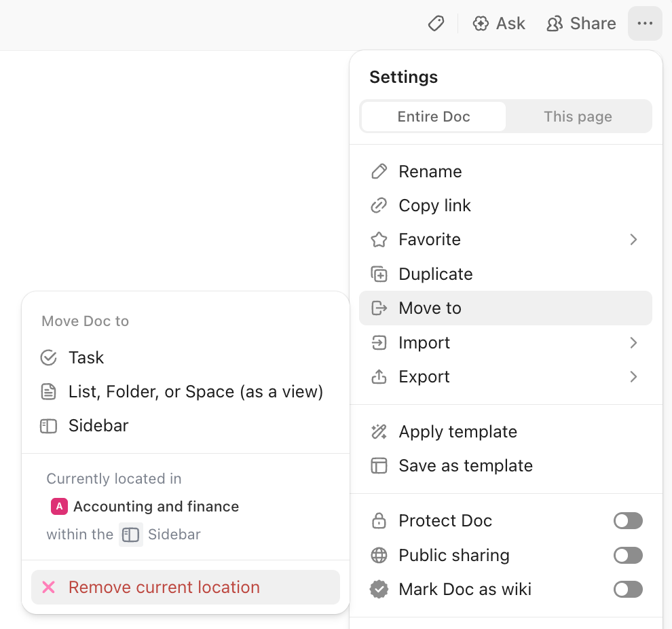This screenshot has width=672, height=629.
Task: Open the Import submenu
Action: click(x=633, y=342)
